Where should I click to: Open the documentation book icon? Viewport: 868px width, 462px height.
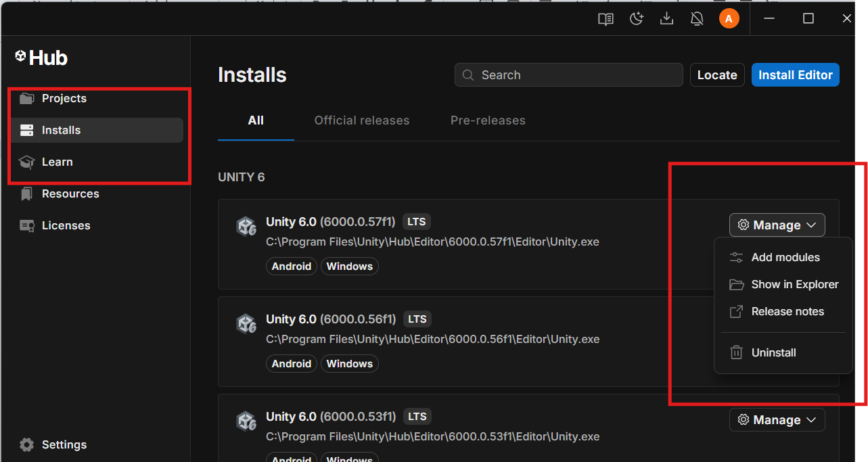pos(606,19)
